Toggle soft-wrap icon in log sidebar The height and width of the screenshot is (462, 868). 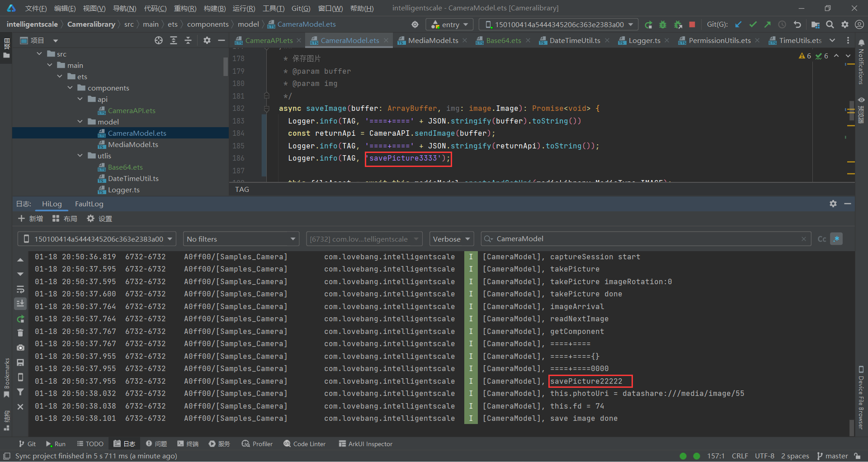[x=20, y=289]
